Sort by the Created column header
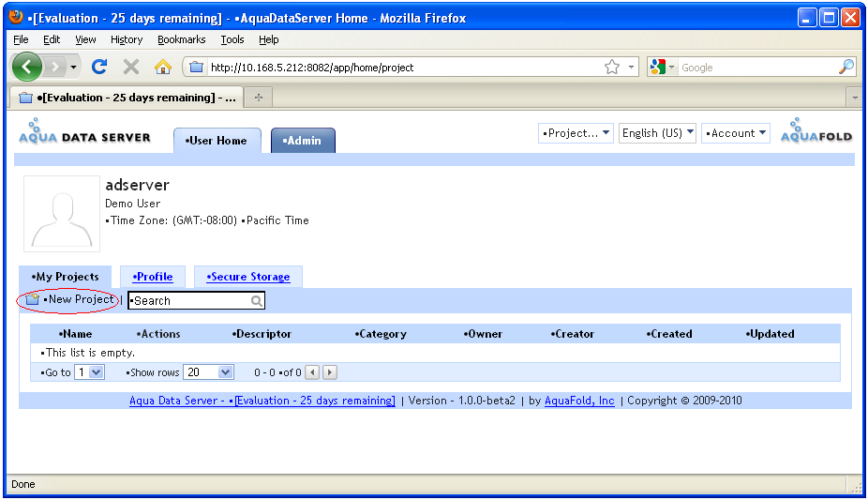This screenshot has height=500, width=868. point(669,334)
